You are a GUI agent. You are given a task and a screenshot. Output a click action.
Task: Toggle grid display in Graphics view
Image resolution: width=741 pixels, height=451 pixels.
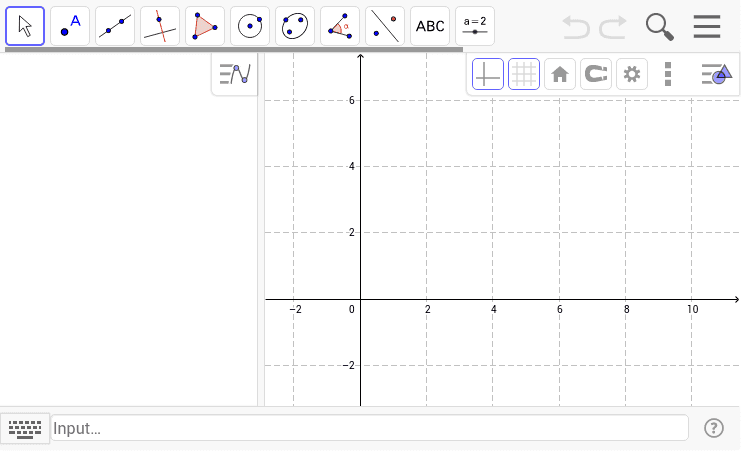pos(524,74)
